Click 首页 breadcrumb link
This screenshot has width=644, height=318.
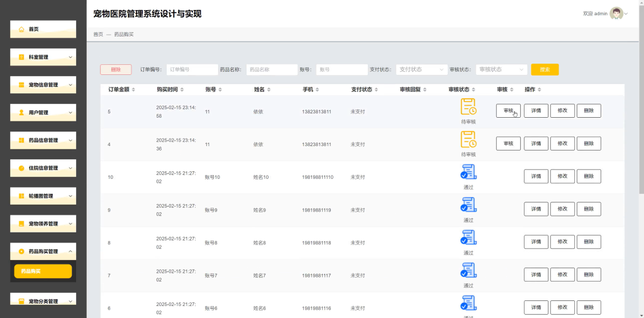[98, 35]
